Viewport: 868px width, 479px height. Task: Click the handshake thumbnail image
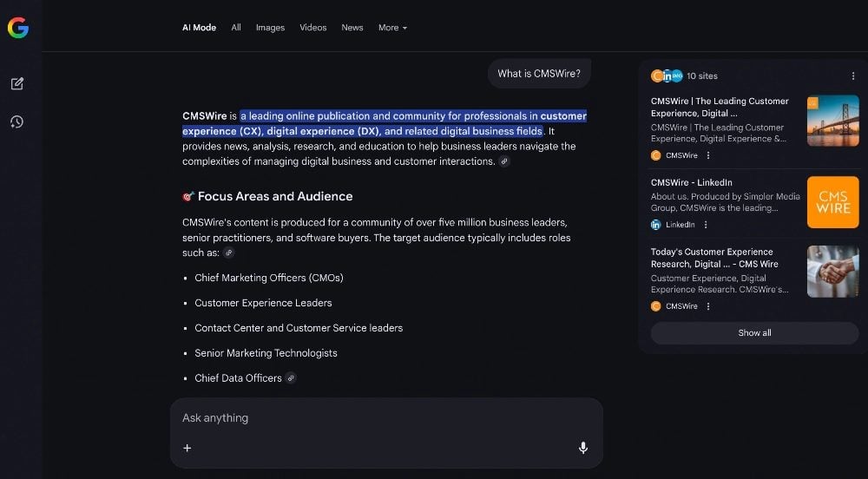pos(832,272)
